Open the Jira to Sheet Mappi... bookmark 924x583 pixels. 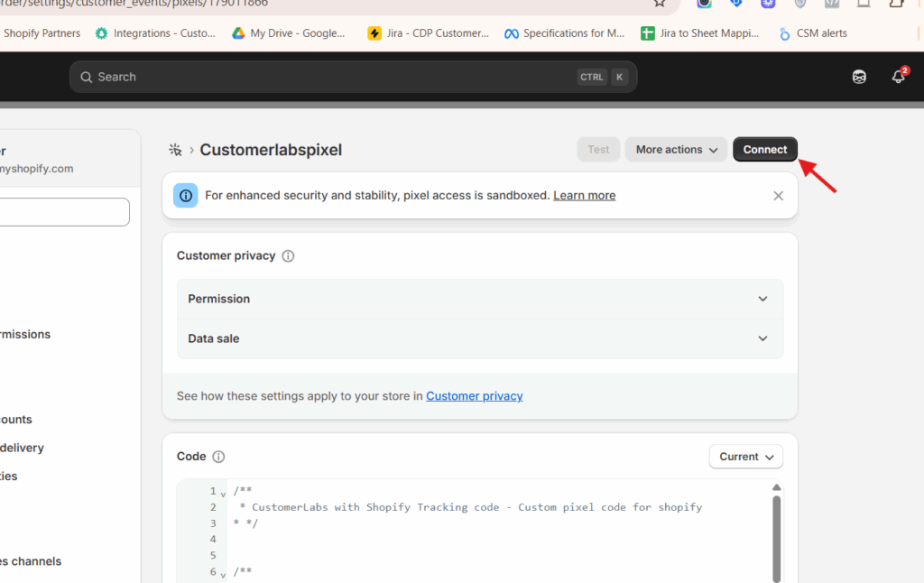[700, 33]
